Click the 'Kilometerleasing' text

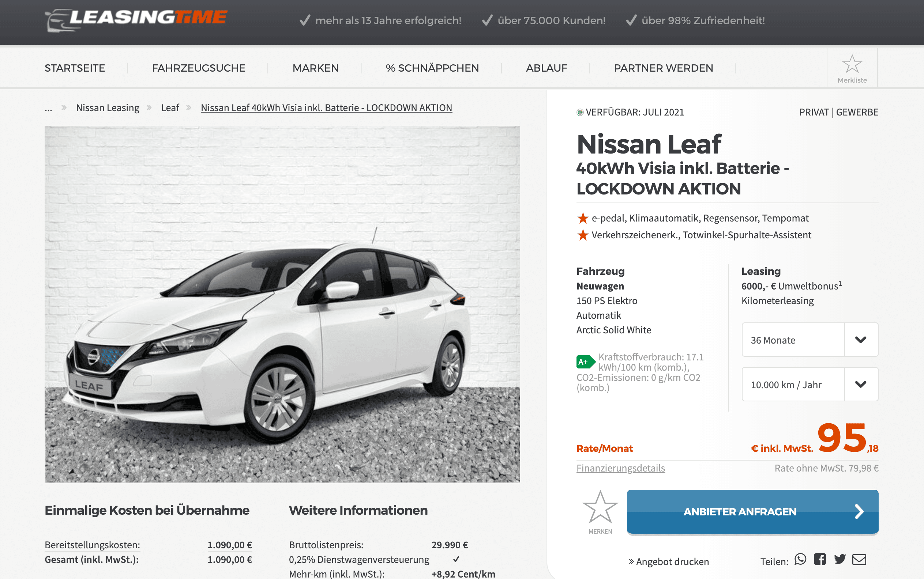(x=777, y=301)
